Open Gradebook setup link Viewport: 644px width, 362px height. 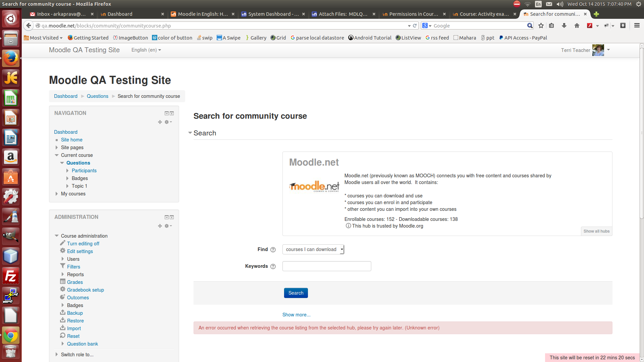tap(86, 290)
